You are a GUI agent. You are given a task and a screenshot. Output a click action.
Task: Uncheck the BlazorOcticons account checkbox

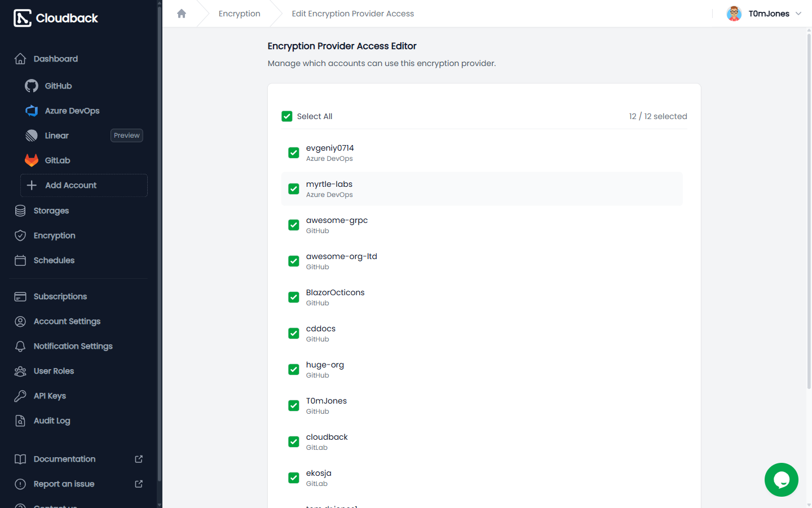pyautogui.click(x=294, y=297)
